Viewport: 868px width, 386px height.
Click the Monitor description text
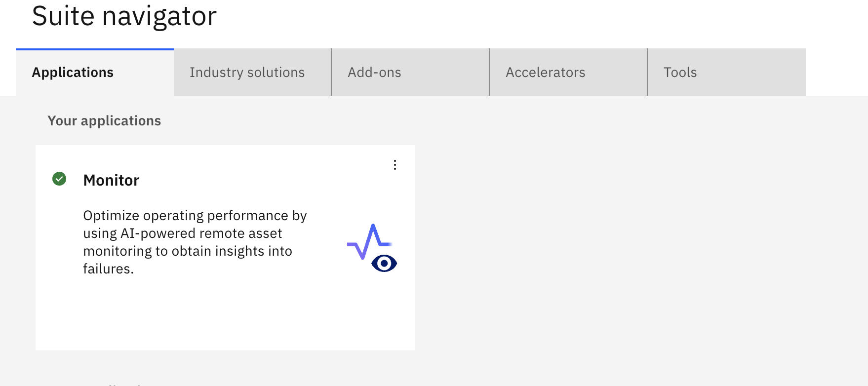[x=195, y=242]
